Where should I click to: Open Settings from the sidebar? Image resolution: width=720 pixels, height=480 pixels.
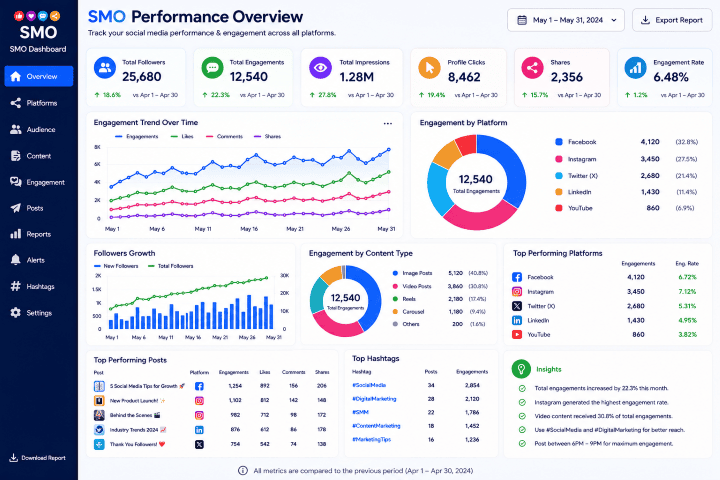39,313
